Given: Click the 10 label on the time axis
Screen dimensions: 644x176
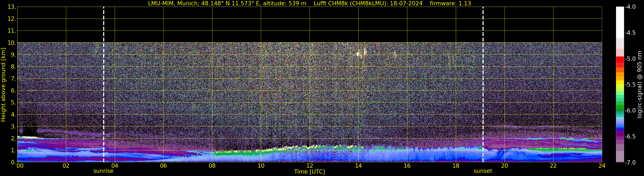Looking at the screenshot, I should 261,166.
